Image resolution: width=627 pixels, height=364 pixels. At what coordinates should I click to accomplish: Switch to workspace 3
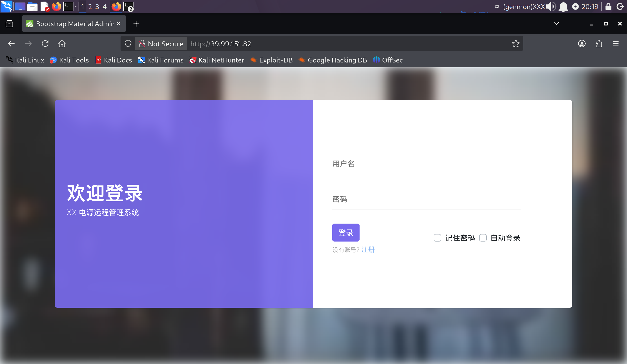[x=97, y=6]
